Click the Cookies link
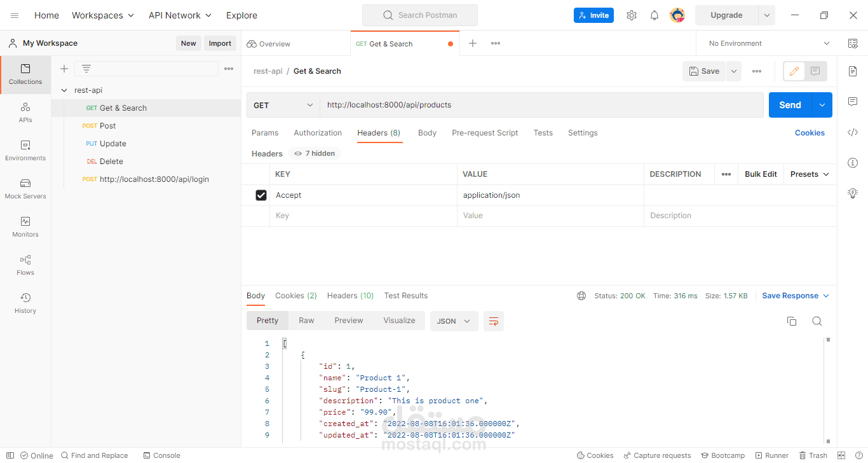The height and width of the screenshot is (463, 868). (x=810, y=133)
